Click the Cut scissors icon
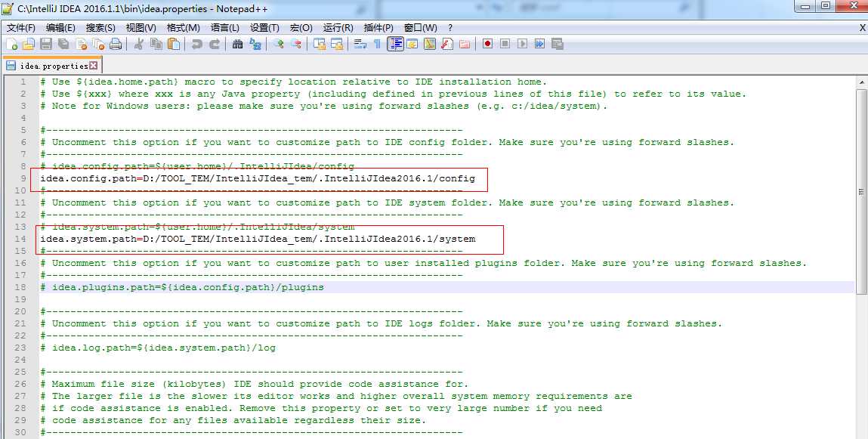 pyautogui.click(x=140, y=45)
